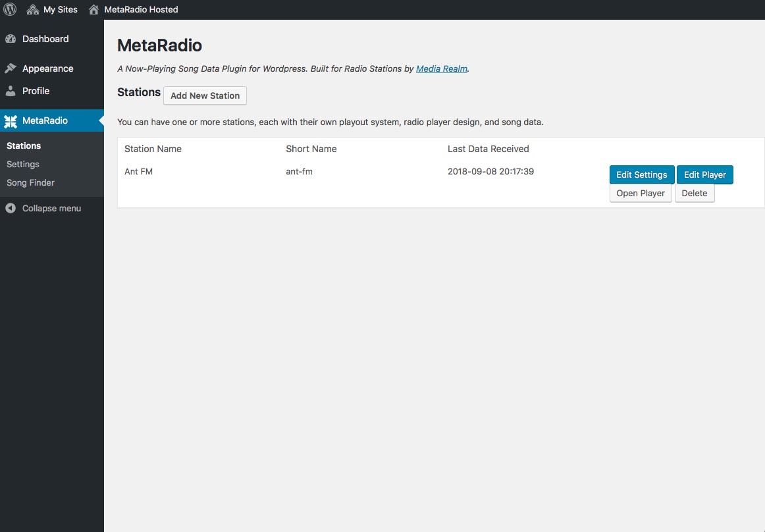Screen dimensions: 765x532
Task: Click the Appearance paintbrush icon
Action: (x=11, y=68)
